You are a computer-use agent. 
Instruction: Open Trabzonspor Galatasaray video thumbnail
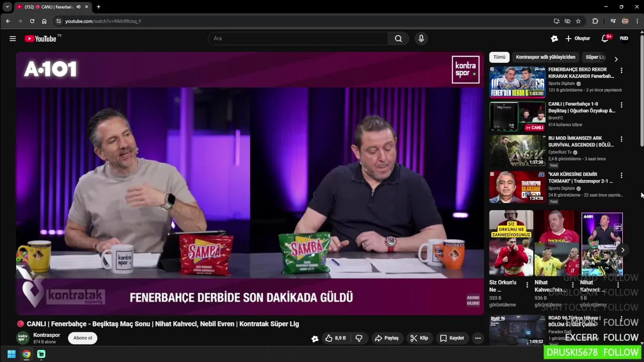pos(517,187)
